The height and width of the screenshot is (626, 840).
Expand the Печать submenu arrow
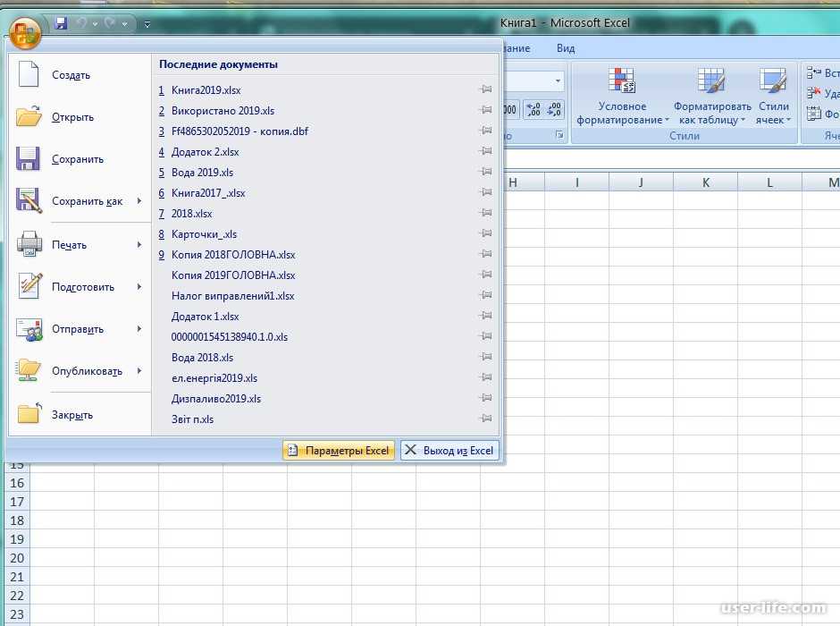tap(139, 244)
